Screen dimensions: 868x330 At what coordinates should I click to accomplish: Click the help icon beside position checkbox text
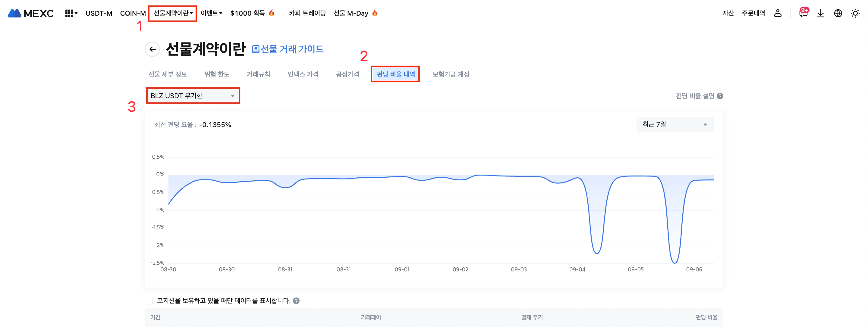coord(296,301)
